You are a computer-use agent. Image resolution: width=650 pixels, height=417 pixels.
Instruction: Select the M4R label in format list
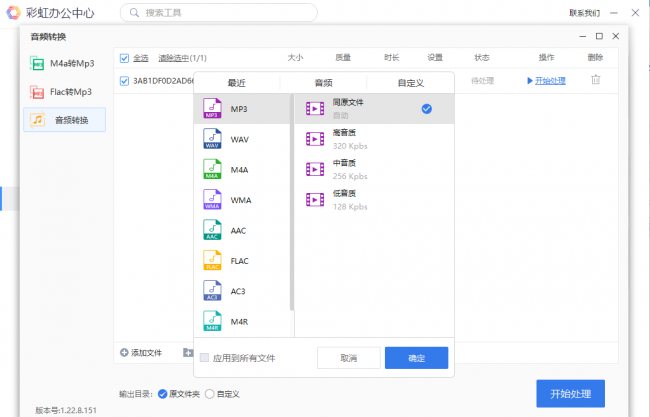pos(239,322)
